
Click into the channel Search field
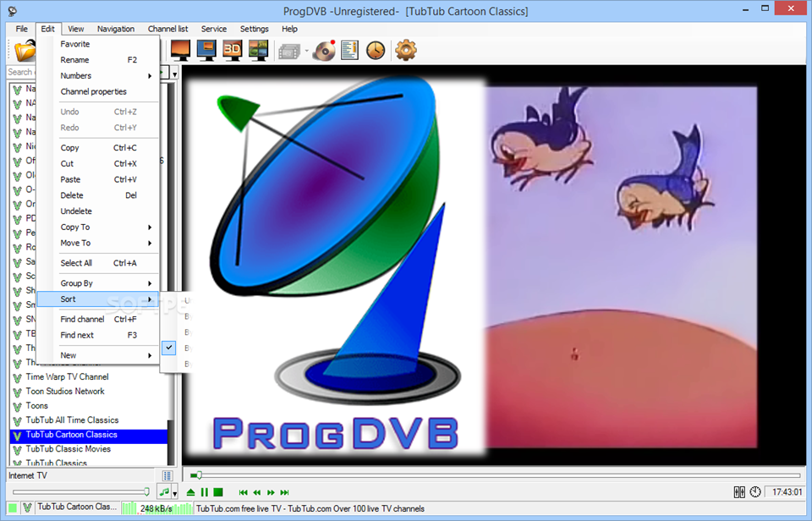click(20, 72)
